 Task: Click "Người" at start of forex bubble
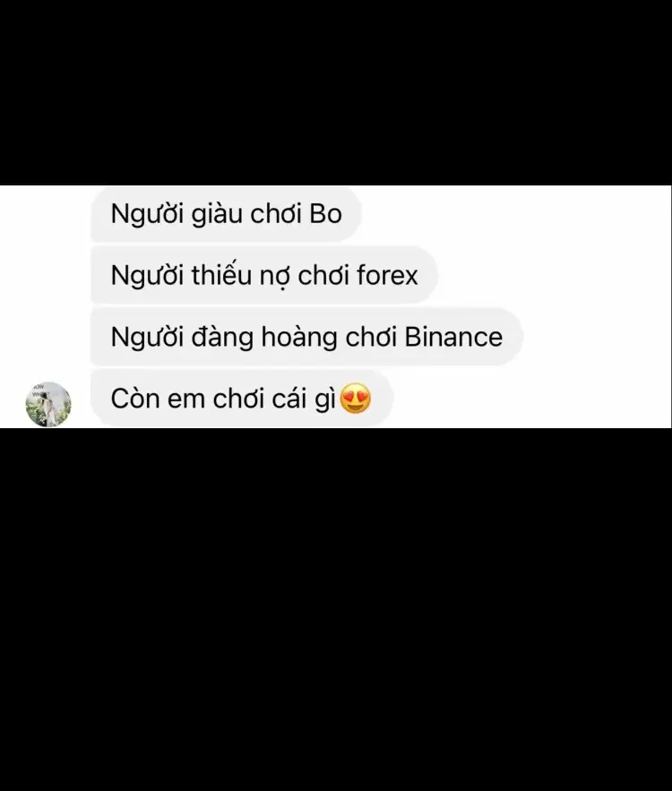pyautogui.click(x=147, y=275)
